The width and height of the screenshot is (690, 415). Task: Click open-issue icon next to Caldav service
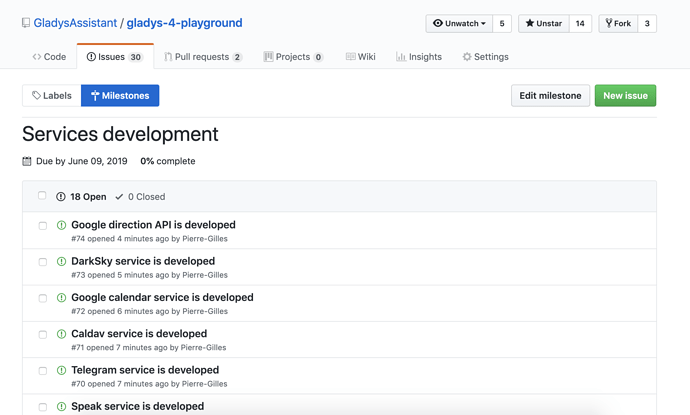[62, 334]
